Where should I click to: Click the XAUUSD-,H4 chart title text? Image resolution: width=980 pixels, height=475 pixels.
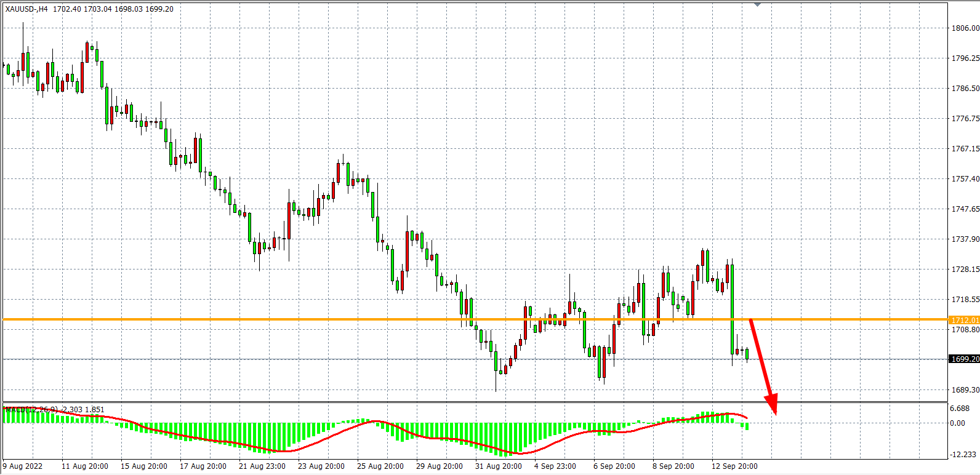[x=27, y=9]
